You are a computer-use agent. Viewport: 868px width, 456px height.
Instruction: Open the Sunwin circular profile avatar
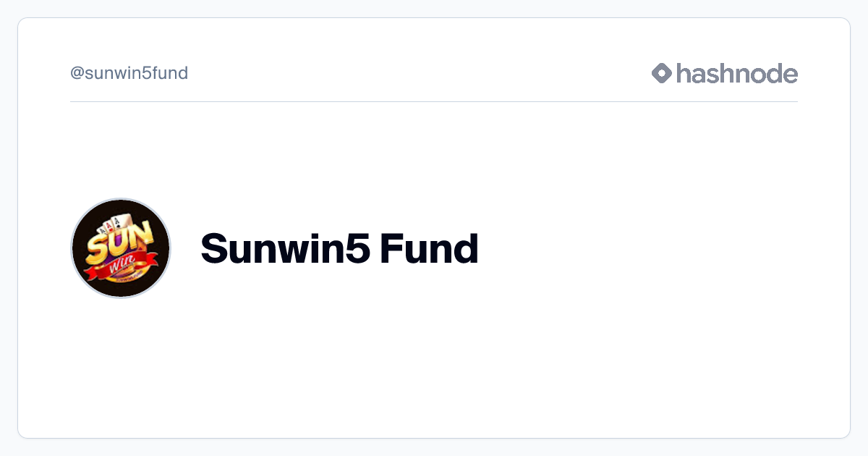121,248
